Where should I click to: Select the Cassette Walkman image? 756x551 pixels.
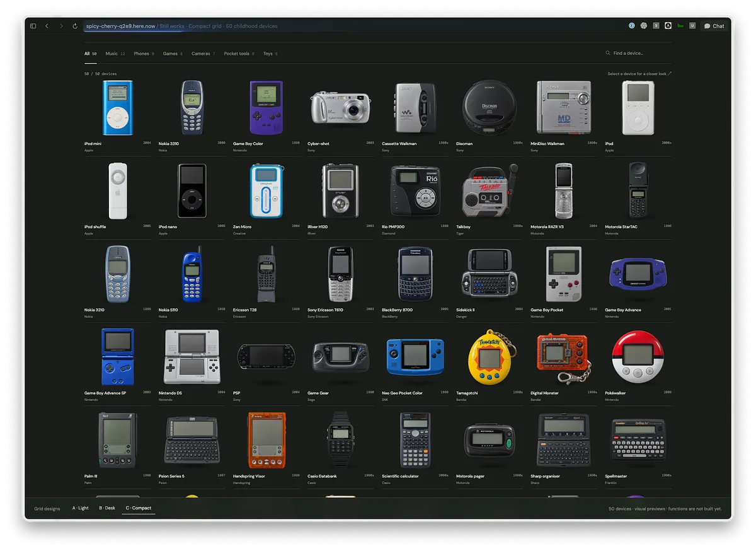tap(415, 108)
